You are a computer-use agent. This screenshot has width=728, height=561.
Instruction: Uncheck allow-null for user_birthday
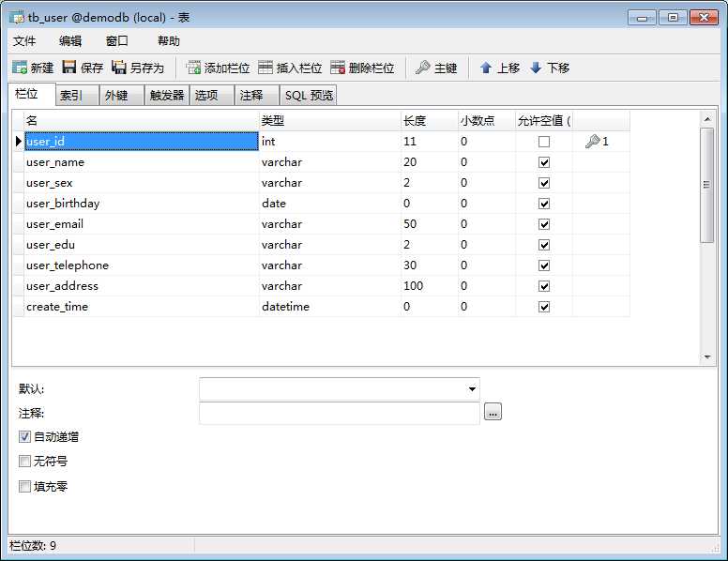pyautogui.click(x=544, y=204)
